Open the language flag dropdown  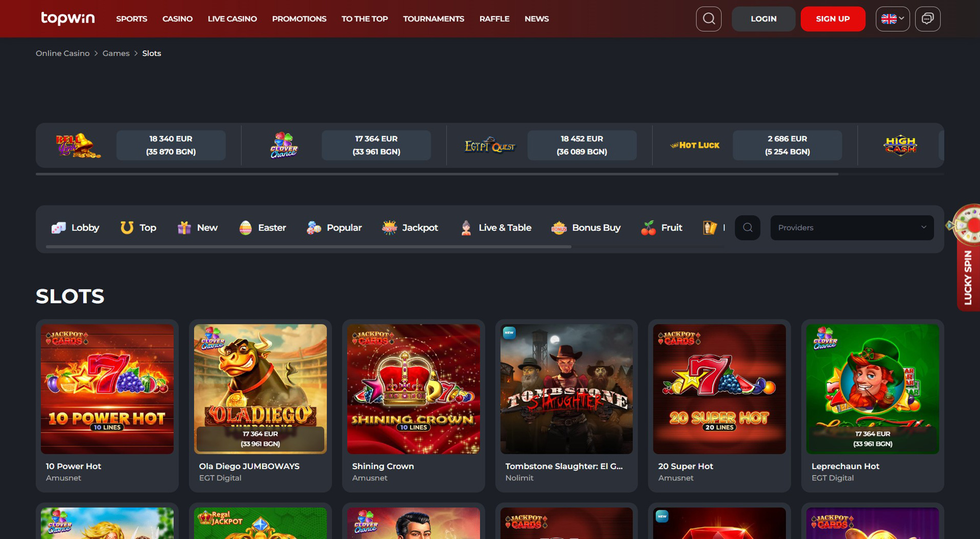pos(893,19)
